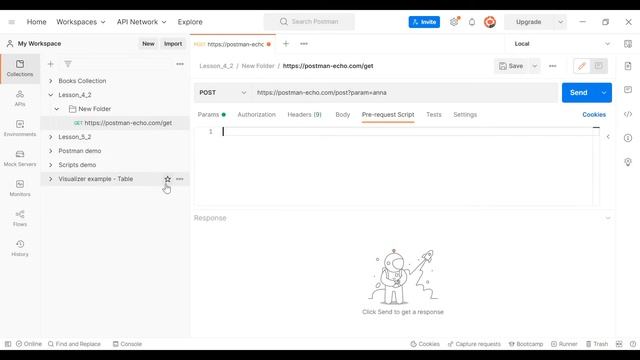Screen dimensions: 640x360
Task: Switch to the Settings tab
Action: pyautogui.click(x=465, y=115)
